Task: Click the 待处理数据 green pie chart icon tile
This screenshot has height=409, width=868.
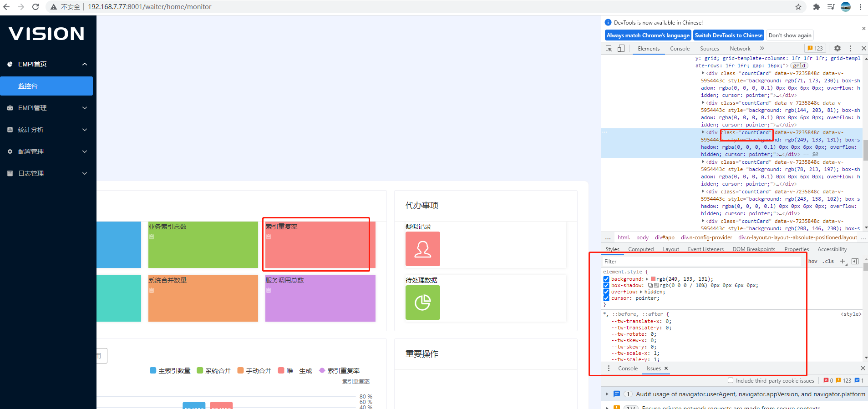Action: (423, 303)
